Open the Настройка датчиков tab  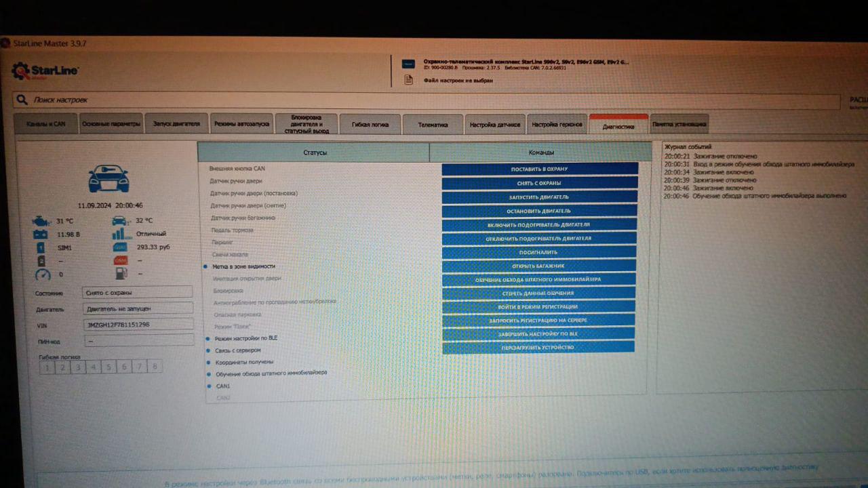pos(495,125)
